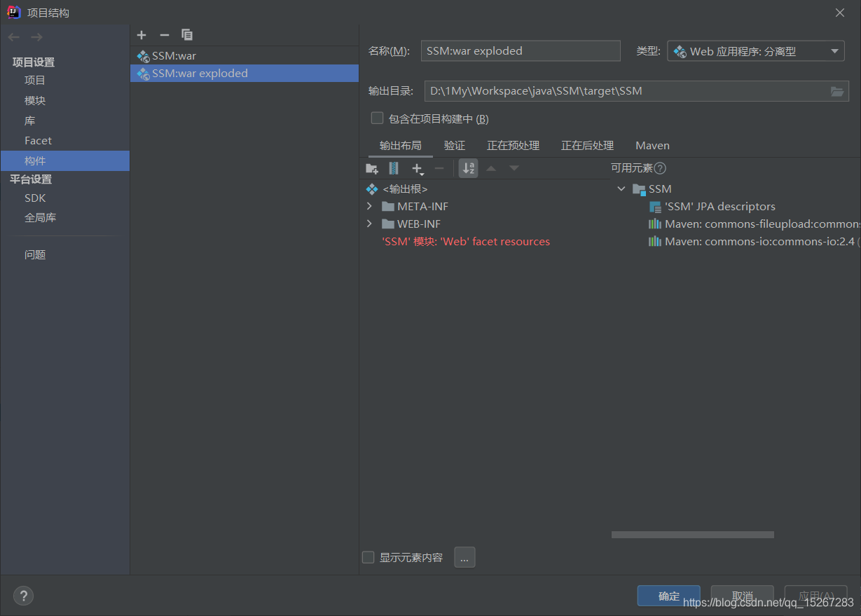Switch to the Maven tab
Viewport: 861px width, 616px height.
point(653,146)
